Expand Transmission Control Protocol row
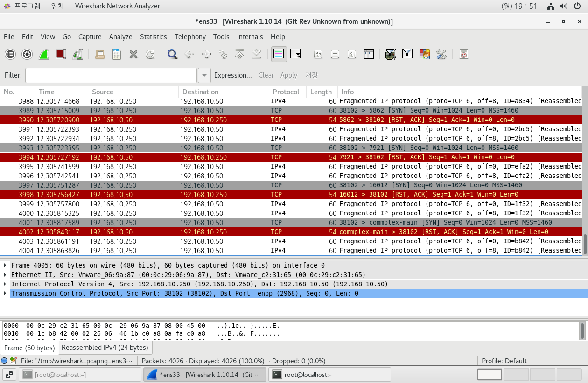This screenshot has height=383, width=588. (x=5, y=293)
